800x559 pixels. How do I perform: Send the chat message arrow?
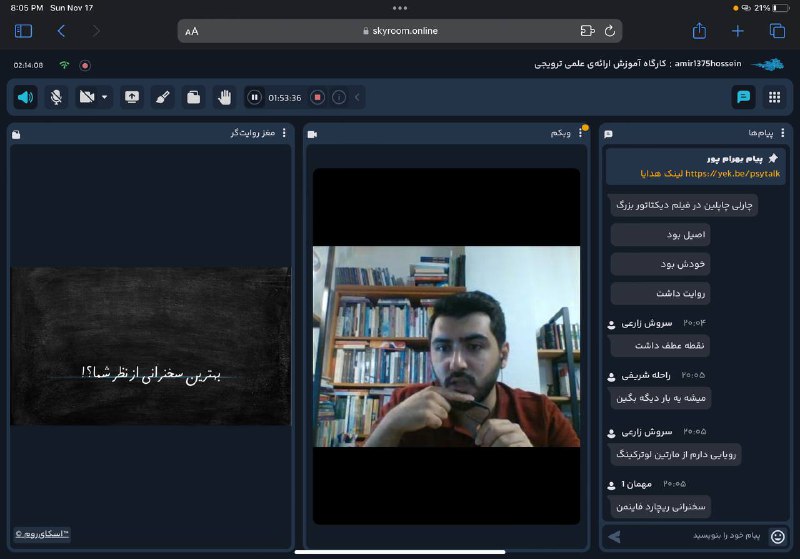pyautogui.click(x=614, y=536)
